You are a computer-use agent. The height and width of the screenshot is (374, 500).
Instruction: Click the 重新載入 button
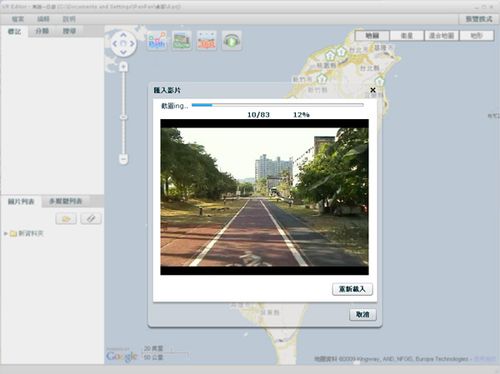(x=352, y=289)
